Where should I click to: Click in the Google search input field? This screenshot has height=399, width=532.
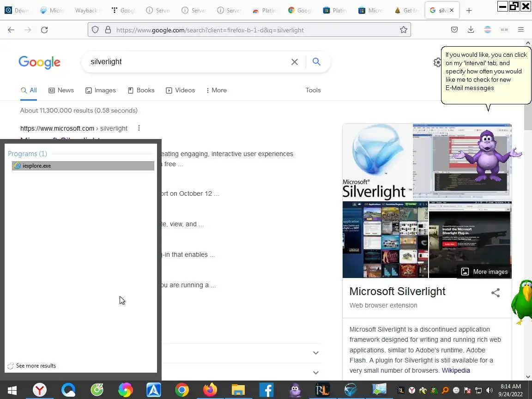(x=187, y=62)
